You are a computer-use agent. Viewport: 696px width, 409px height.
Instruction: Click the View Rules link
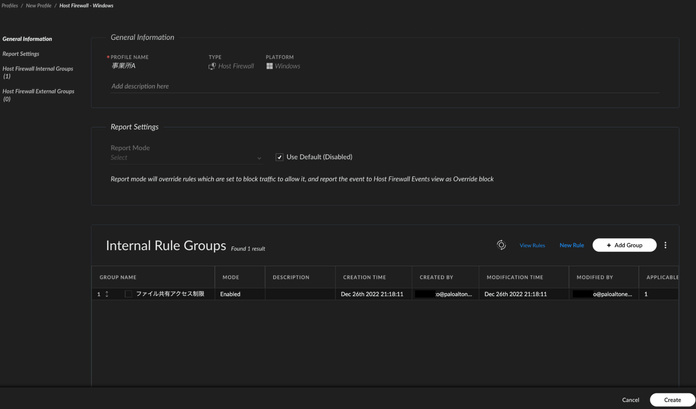coord(532,245)
